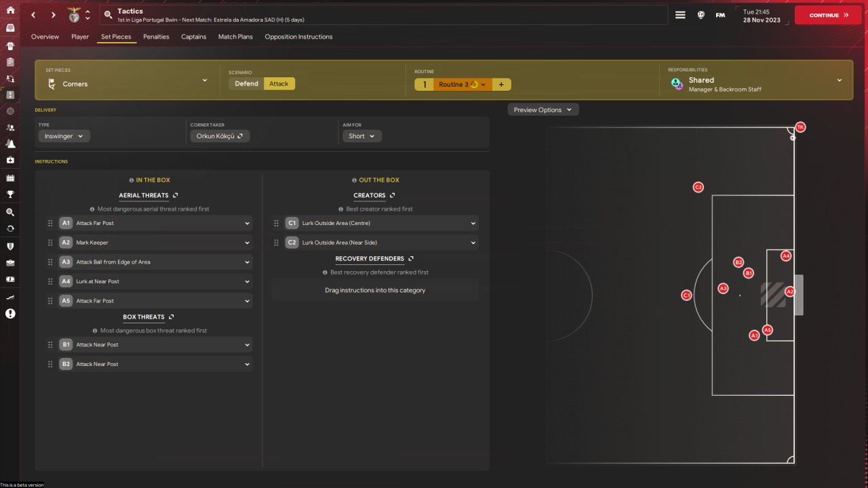Add a new routine with plus button
The image size is (868, 488).
pyautogui.click(x=501, y=84)
